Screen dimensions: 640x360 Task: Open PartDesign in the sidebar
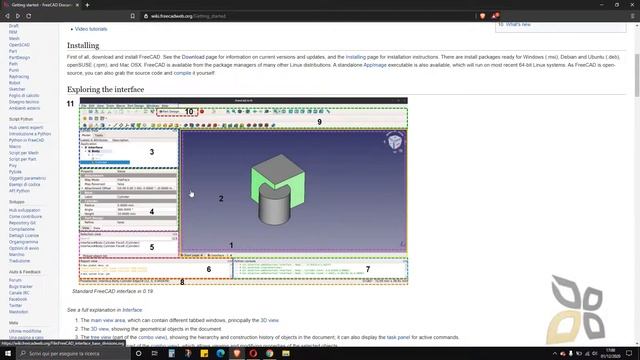coord(19,58)
